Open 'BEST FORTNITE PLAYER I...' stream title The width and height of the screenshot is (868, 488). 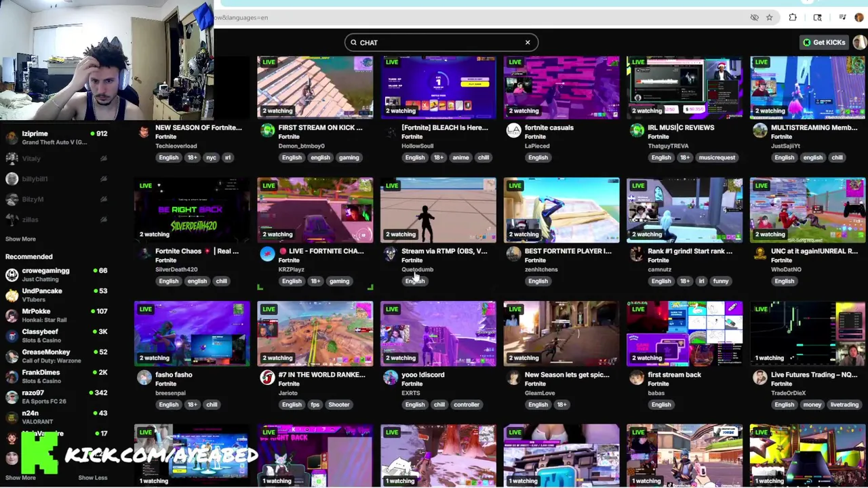(x=568, y=251)
